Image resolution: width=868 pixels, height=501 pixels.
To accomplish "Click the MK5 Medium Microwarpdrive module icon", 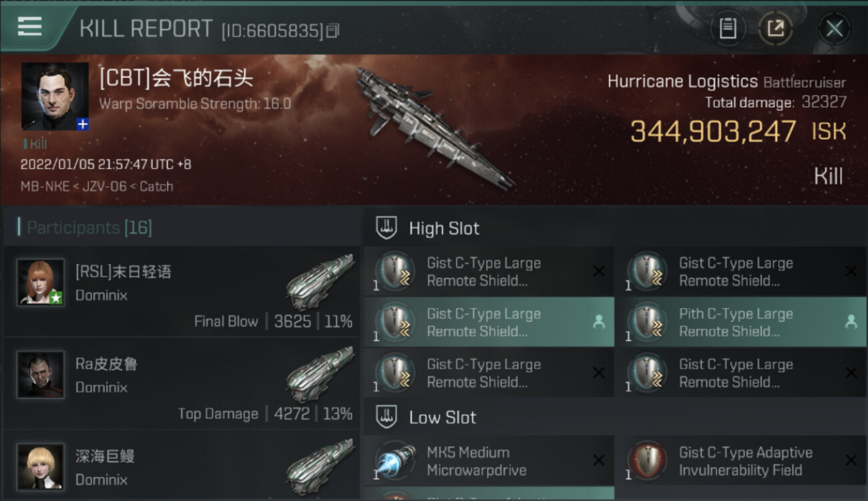I will pyautogui.click(x=395, y=461).
